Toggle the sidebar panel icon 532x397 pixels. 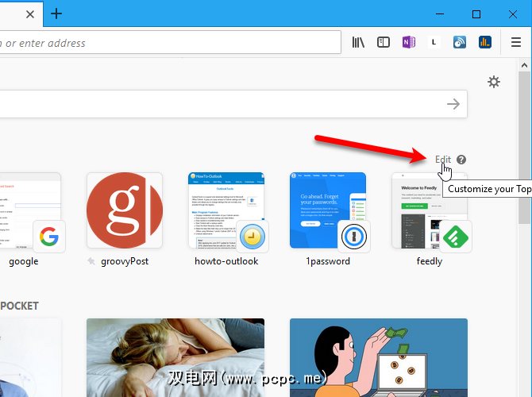click(x=383, y=42)
